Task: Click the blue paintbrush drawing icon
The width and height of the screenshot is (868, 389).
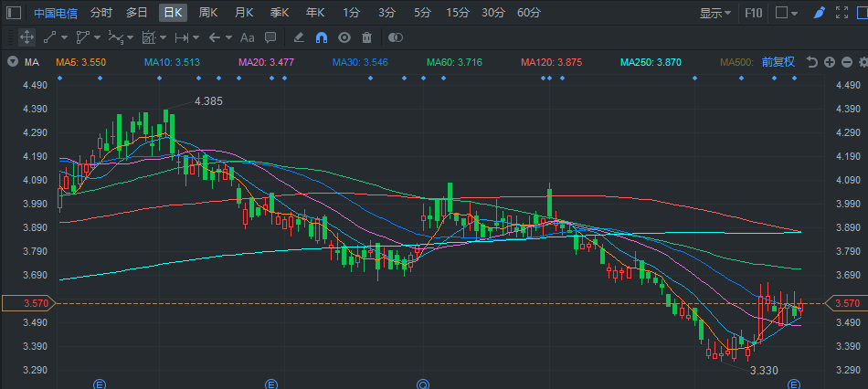Action: [820, 13]
